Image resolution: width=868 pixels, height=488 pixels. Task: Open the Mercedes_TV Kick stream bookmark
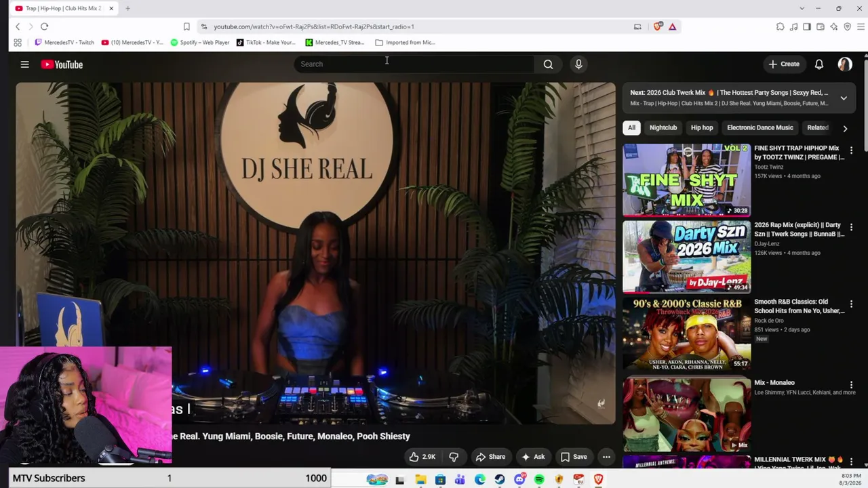click(335, 42)
